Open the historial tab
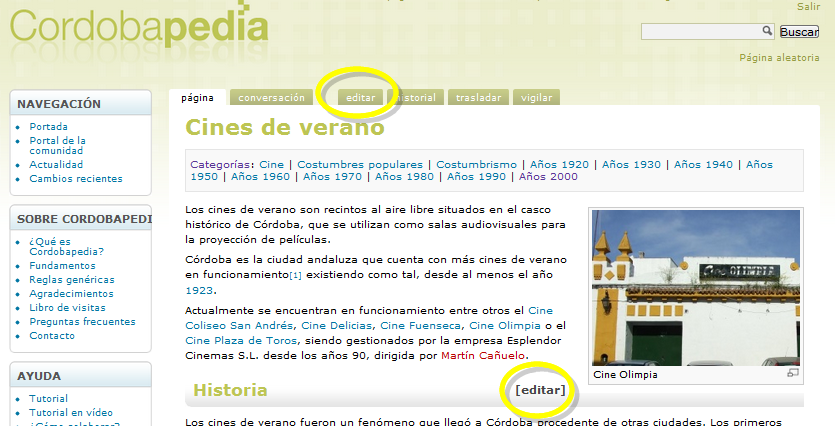Image resolution: width=835 pixels, height=426 pixels. point(415,97)
